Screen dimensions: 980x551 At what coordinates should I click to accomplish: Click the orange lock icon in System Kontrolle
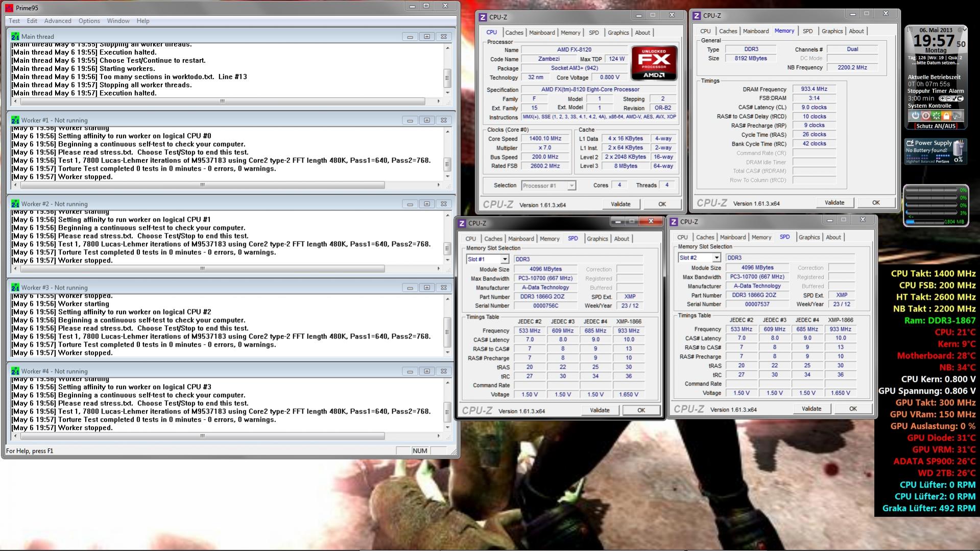tap(946, 116)
